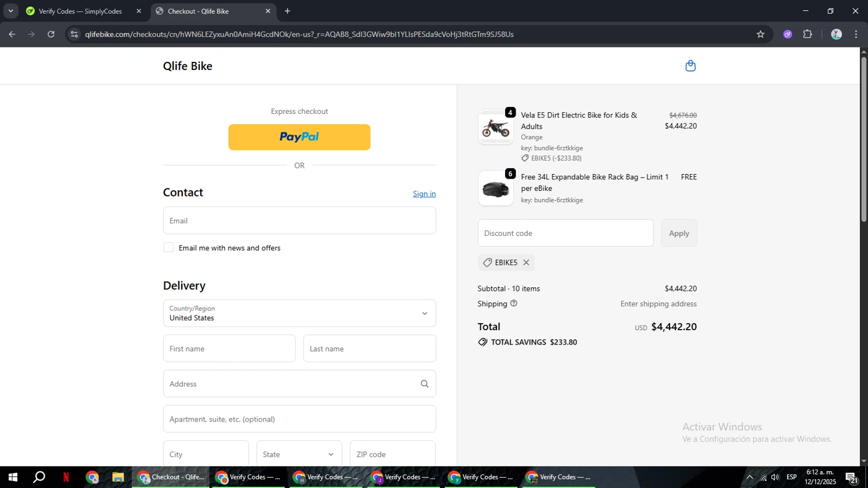Open the notification center icon

point(852,477)
